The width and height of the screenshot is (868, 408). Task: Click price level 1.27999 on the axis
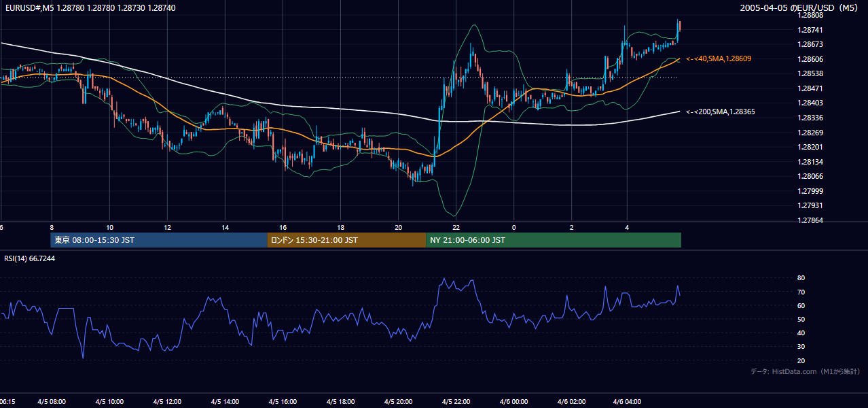point(810,191)
